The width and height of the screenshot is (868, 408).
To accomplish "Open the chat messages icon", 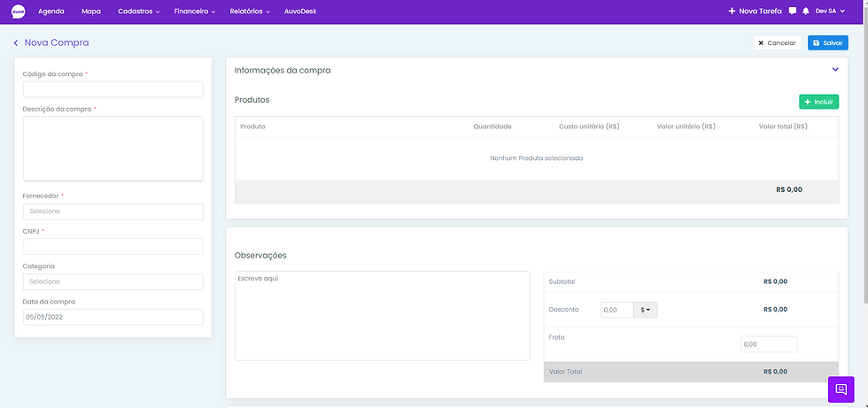I will pos(793,11).
